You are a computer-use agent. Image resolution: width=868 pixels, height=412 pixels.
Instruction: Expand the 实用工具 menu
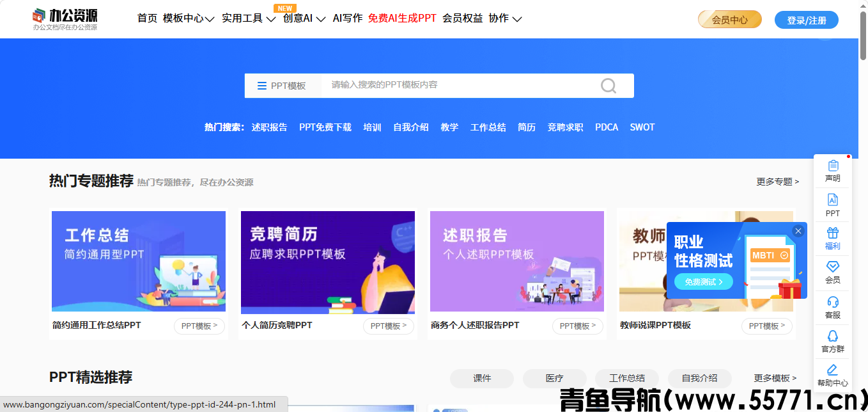[x=248, y=19]
